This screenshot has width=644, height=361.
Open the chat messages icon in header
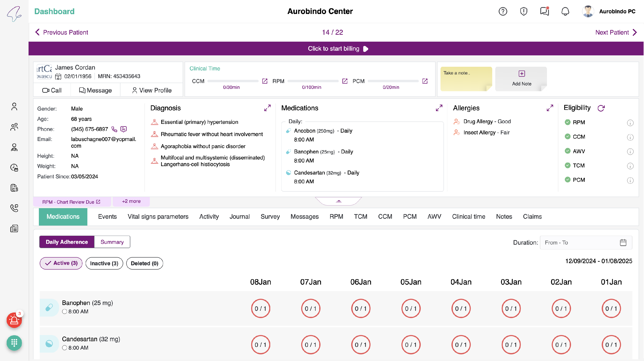coord(544,11)
